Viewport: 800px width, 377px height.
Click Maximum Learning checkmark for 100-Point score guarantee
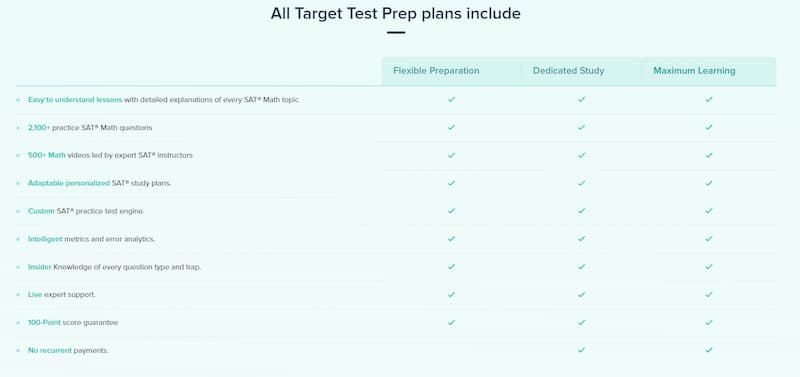click(709, 322)
